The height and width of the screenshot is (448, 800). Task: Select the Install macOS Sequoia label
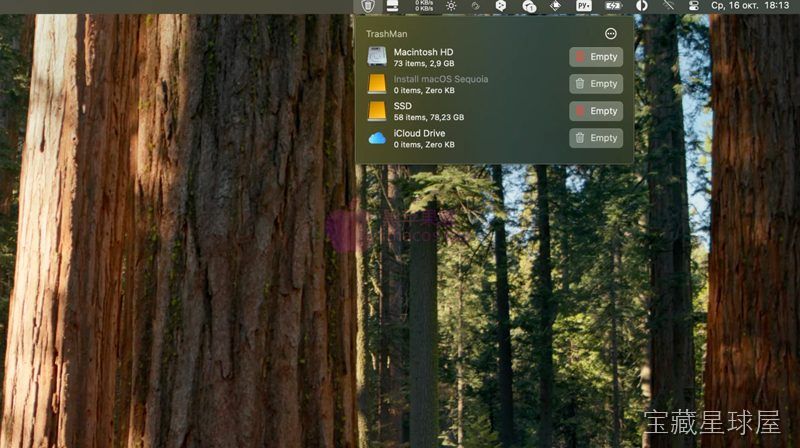pyautogui.click(x=441, y=79)
